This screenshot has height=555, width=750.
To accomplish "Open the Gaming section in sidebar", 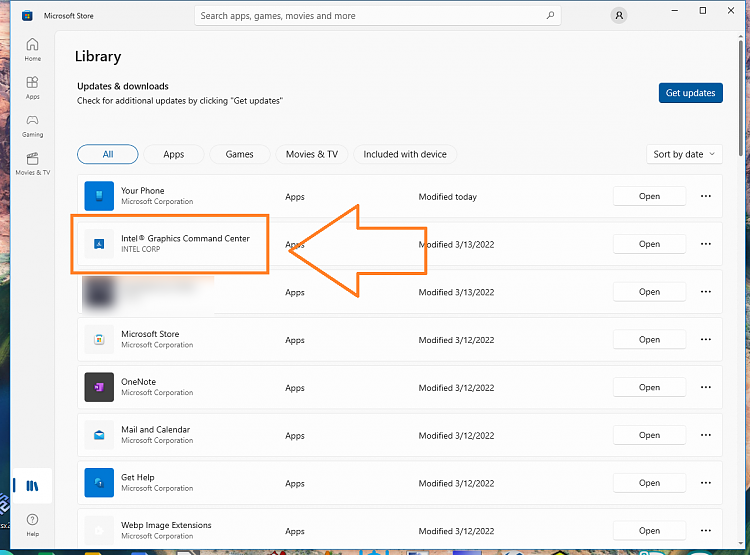I will pos(33,126).
